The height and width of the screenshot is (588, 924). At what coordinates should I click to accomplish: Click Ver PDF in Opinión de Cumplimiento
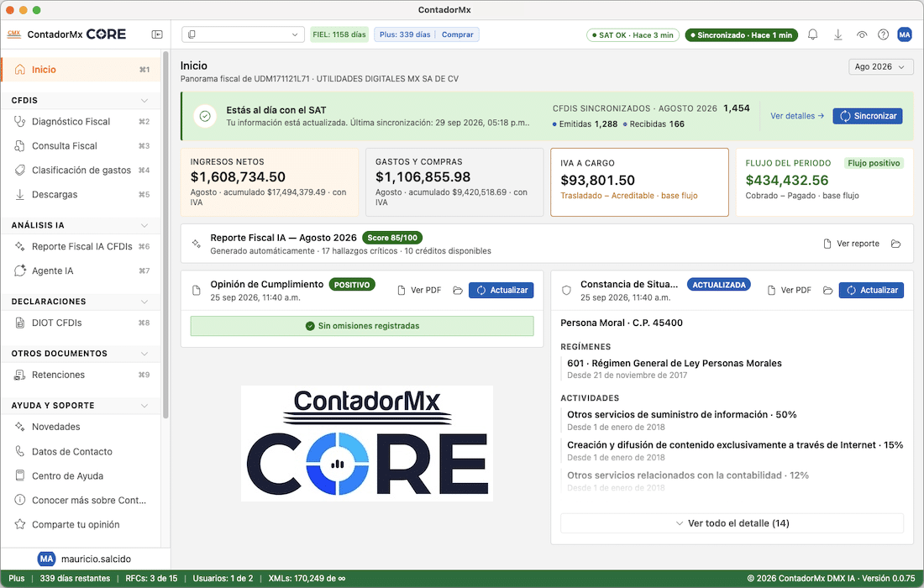click(419, 291)
